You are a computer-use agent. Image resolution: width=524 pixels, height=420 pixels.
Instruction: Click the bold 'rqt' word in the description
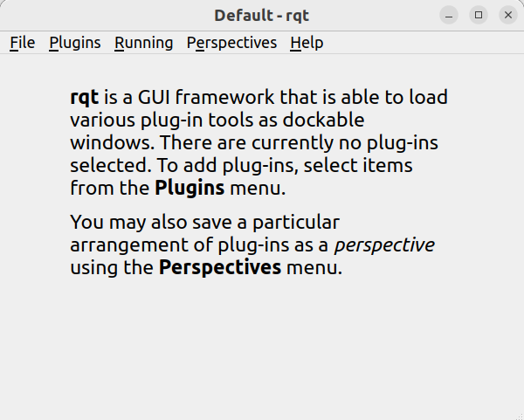pyautogui.click(x=84, y=97)
